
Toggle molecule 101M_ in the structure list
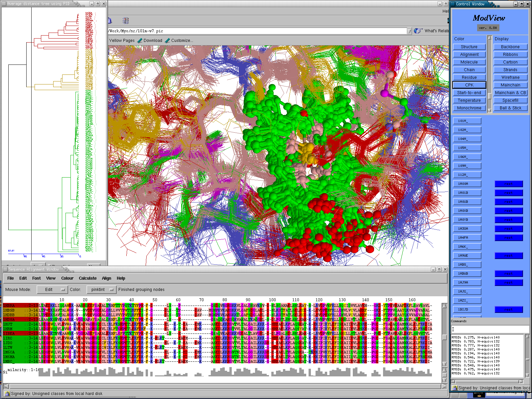[x=467, y=121]
